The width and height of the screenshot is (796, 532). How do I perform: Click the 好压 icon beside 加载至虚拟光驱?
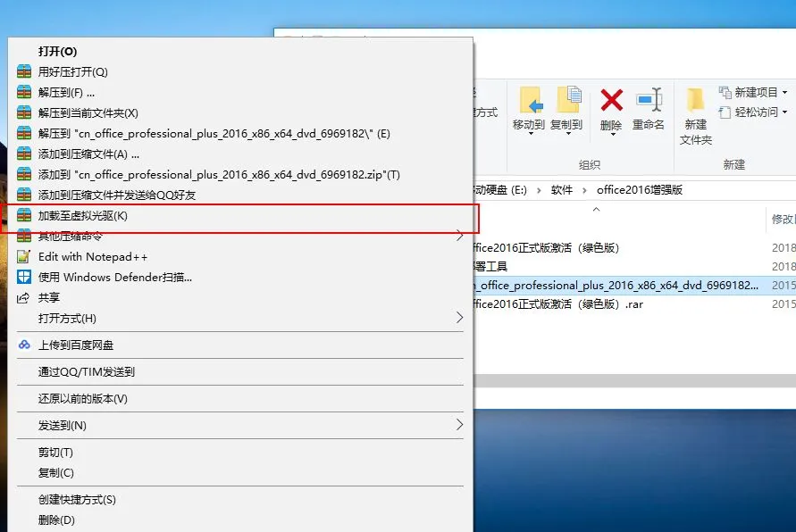click(24, 215)
